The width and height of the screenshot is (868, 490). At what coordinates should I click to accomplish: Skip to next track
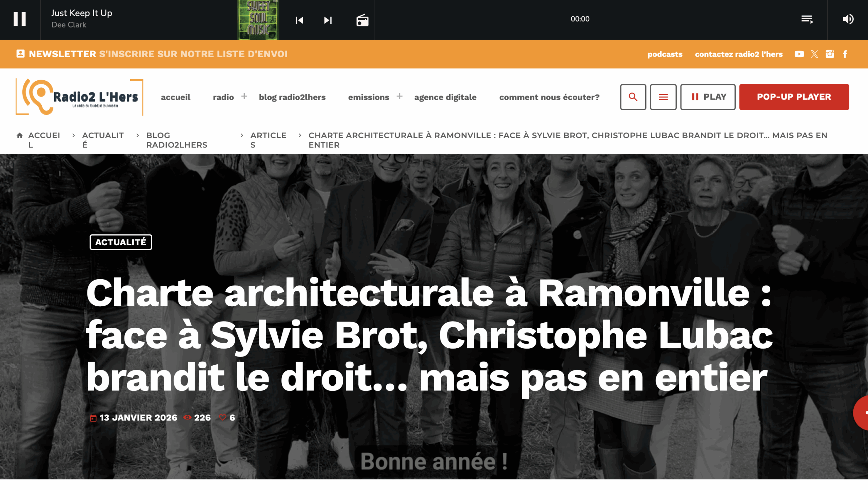pos(328,20)
